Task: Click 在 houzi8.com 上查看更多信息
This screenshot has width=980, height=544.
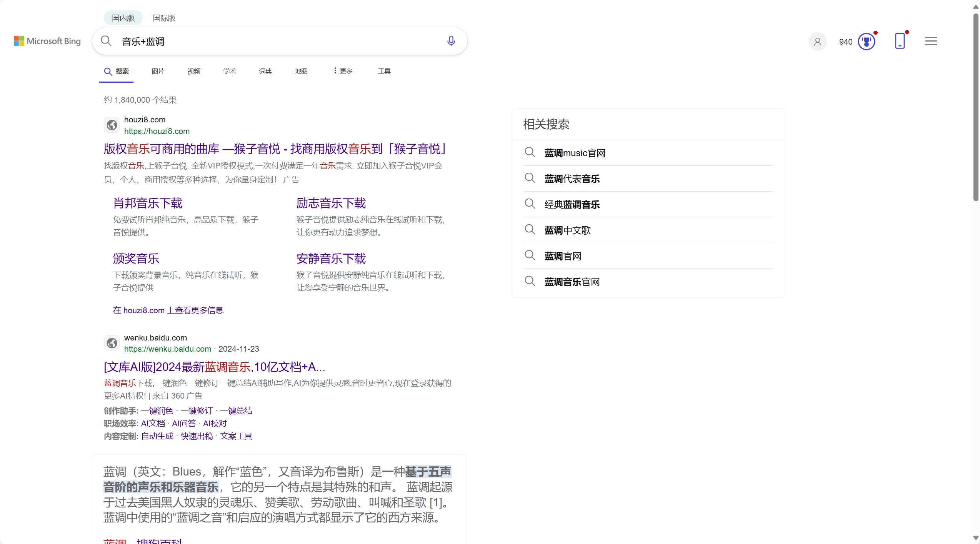Action: (x=168, y=310)
